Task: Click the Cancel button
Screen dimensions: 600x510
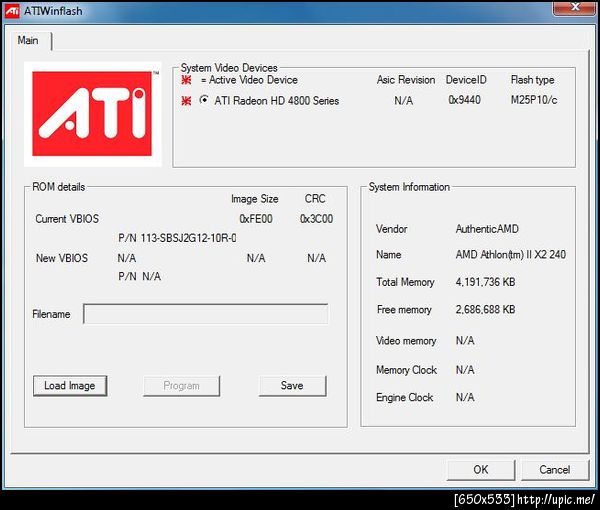Action: 554,469
